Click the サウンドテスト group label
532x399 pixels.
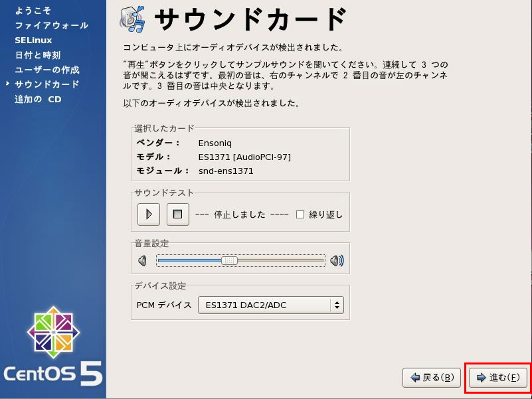pyautogui.click(x=164, y=193)
